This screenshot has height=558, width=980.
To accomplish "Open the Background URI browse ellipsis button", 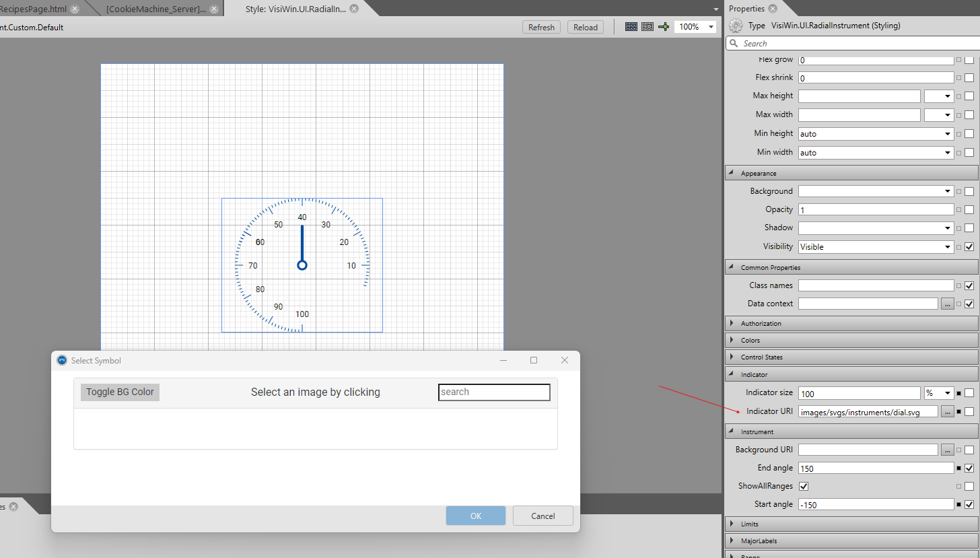I will tap(947, 449).
